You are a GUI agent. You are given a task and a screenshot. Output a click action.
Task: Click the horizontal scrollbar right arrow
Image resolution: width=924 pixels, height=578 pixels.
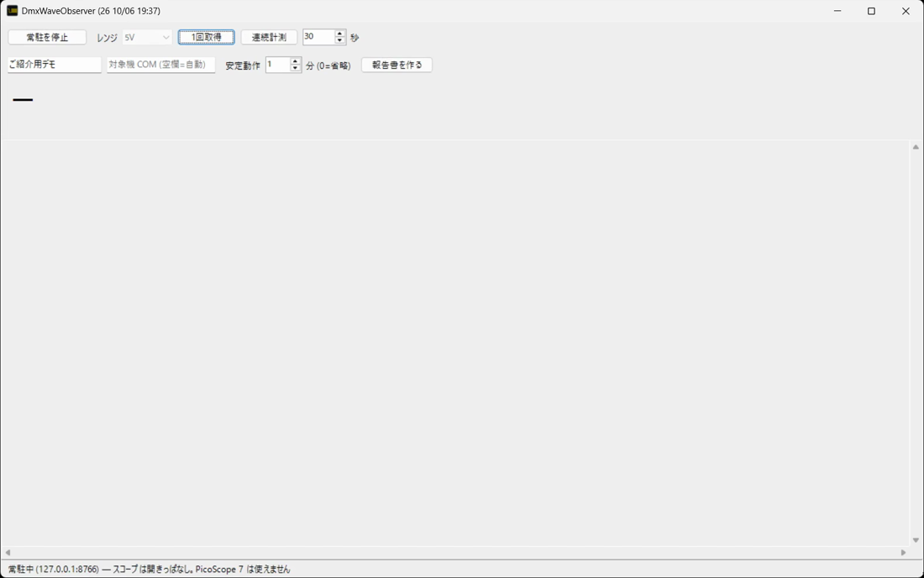click(x=903, y=553)
